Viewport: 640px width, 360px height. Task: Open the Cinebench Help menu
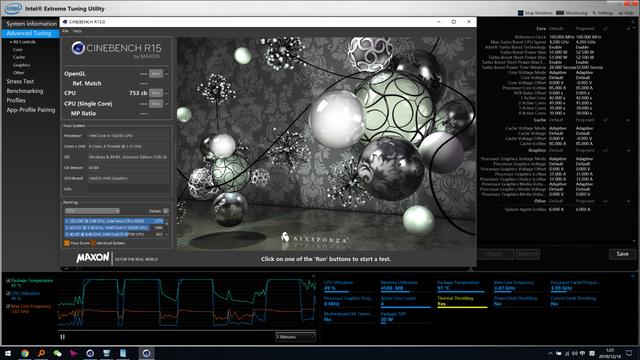[77, 31]
